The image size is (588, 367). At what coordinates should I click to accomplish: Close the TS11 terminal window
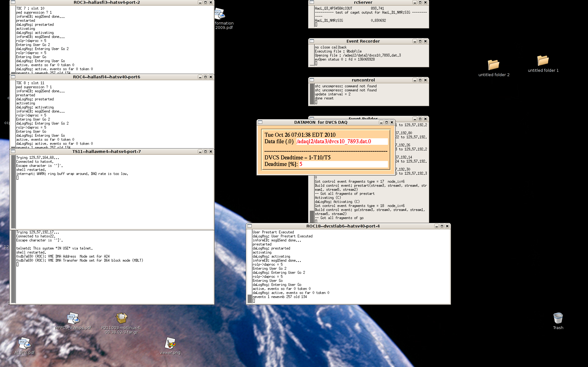[x=211, y=151]
